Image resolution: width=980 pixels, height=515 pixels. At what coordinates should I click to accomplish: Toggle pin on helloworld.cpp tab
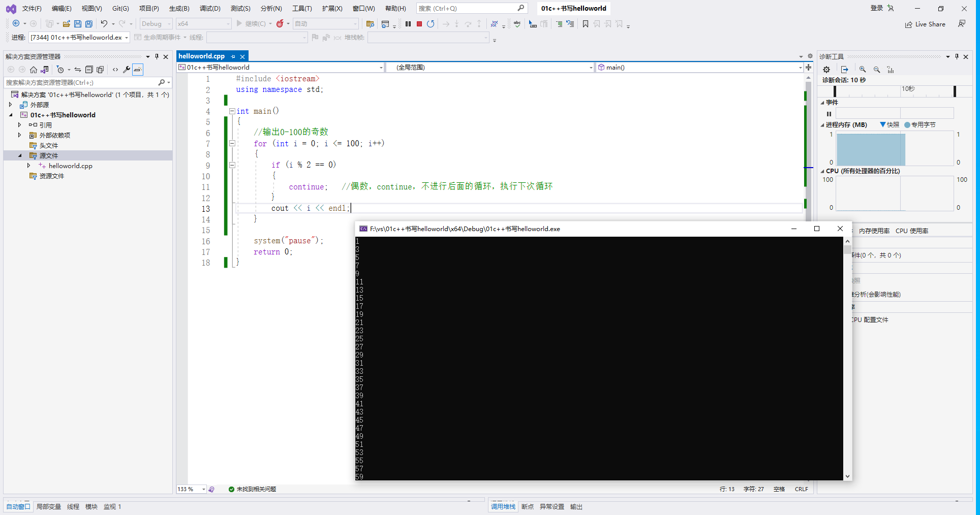[233, 56]
